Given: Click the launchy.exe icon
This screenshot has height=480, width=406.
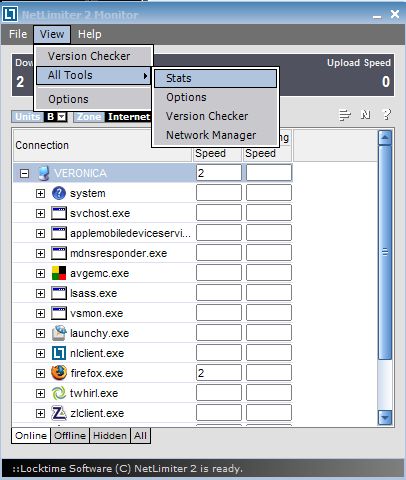Looking at the screenshot, I should click(x=59, y=333).
